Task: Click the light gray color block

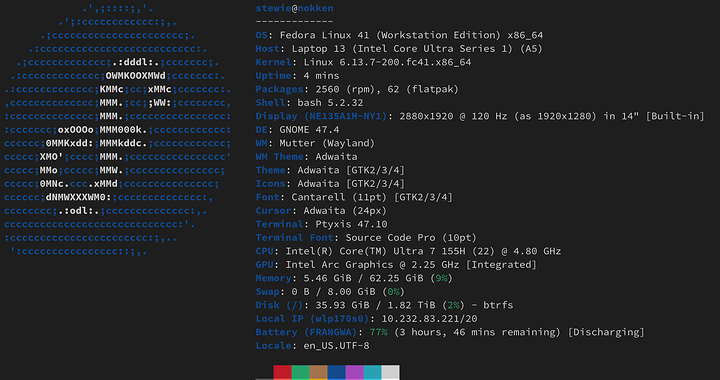Action: [390, 372]
